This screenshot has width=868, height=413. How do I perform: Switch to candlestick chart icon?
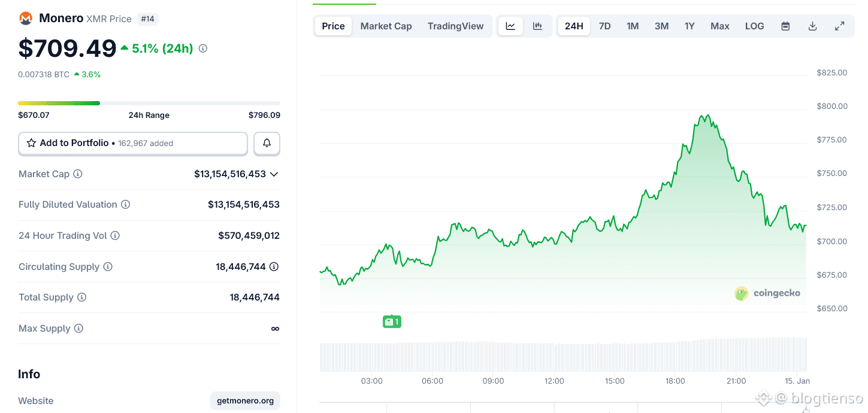[537, 26]
